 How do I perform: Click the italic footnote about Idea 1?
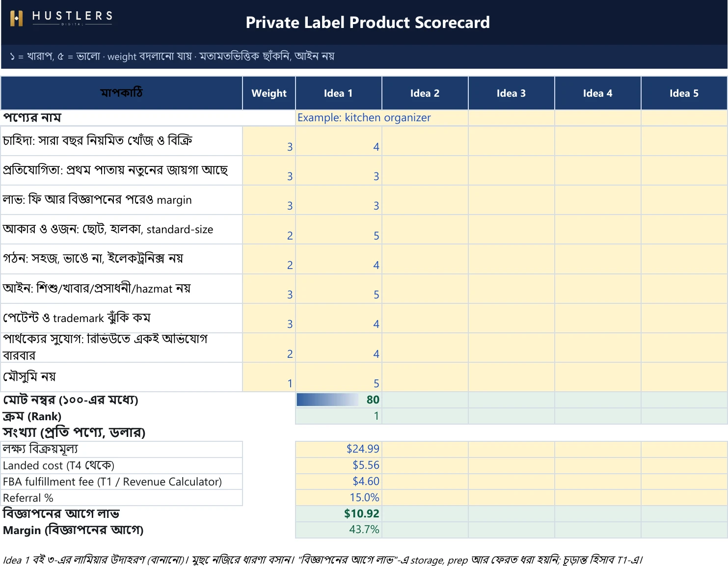(323, 560)
